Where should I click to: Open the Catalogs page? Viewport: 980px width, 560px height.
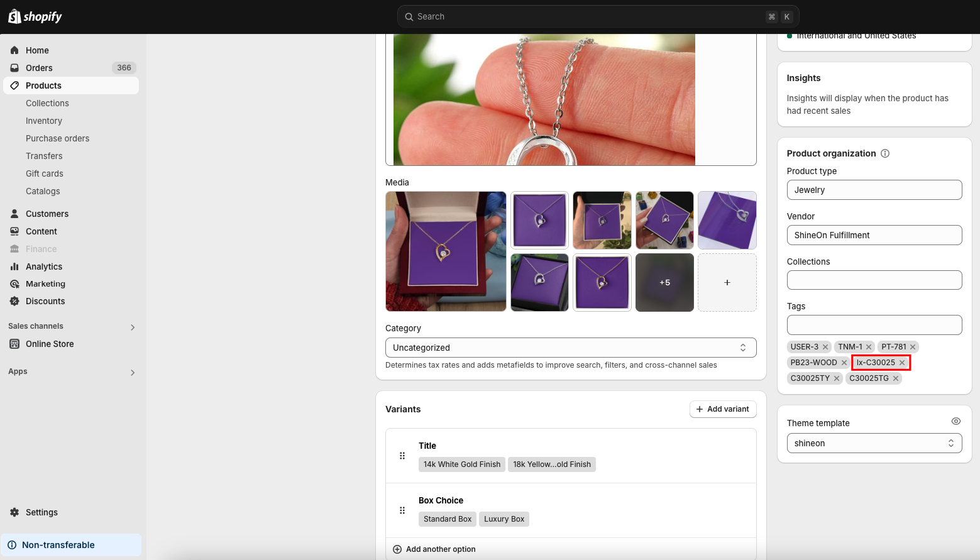click(x=43, y=191)
